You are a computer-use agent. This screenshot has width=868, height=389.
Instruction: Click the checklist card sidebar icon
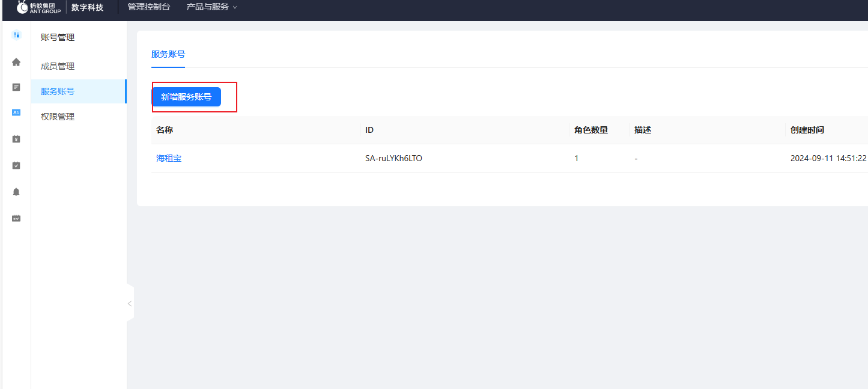16,218
